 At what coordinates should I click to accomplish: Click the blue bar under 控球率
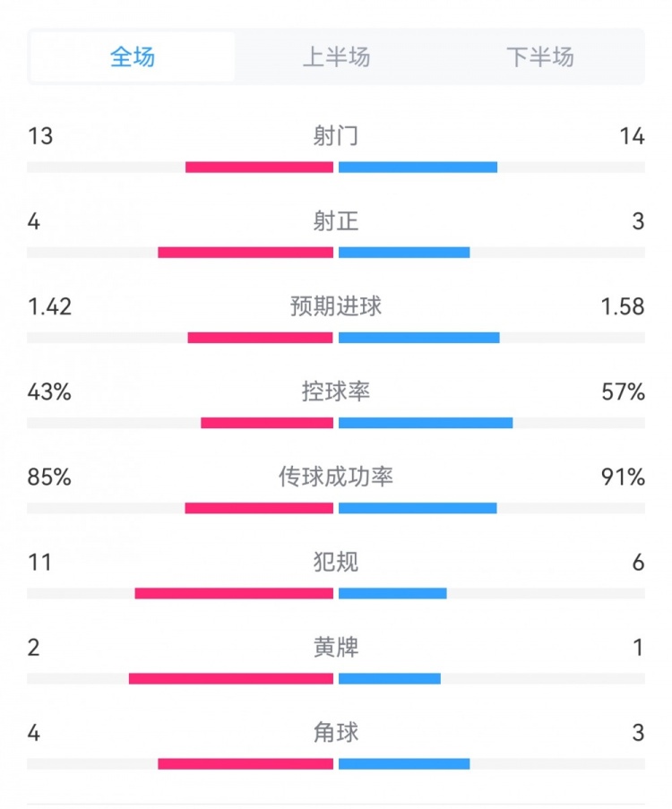pos(426,423)
